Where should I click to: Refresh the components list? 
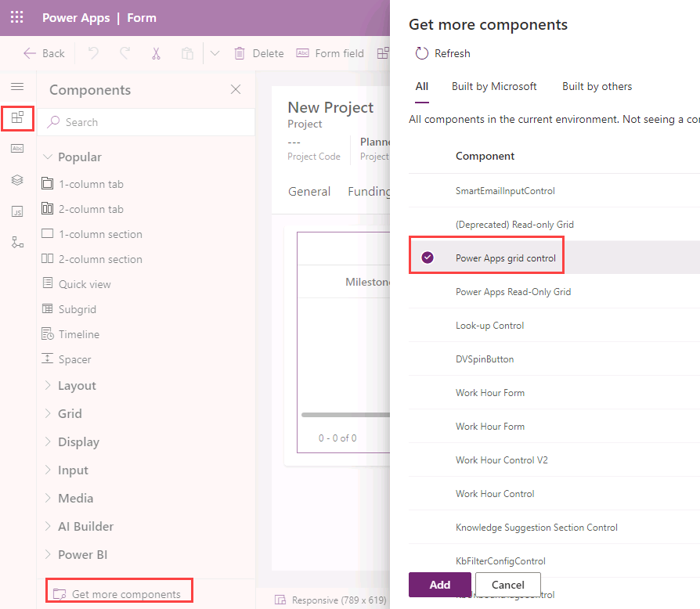442,53
